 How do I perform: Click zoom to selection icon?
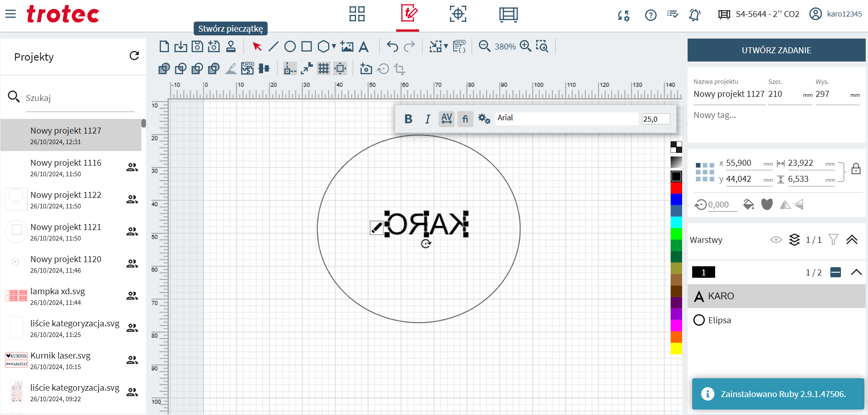(542, 46)
